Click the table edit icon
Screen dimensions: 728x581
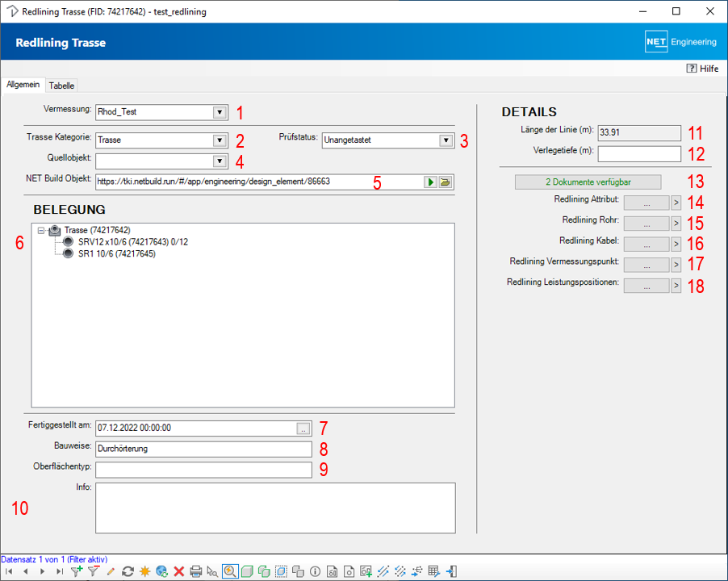point(434,571)
